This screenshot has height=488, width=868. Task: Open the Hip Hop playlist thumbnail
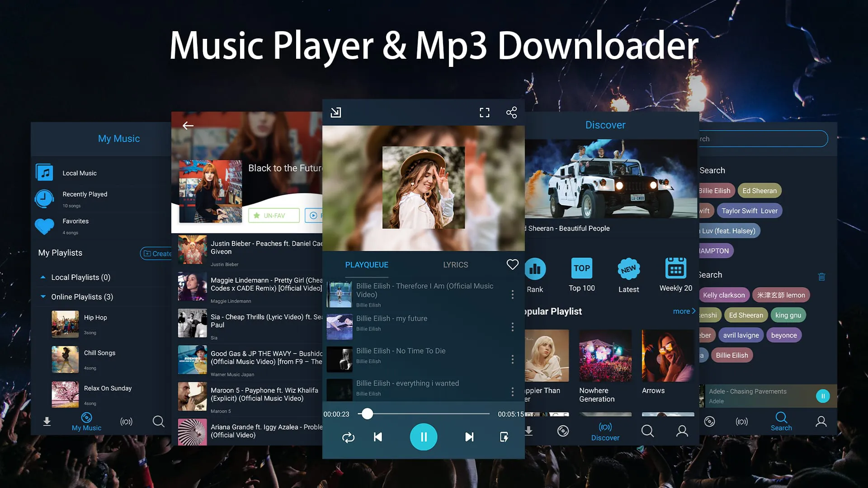coord(65,324)
